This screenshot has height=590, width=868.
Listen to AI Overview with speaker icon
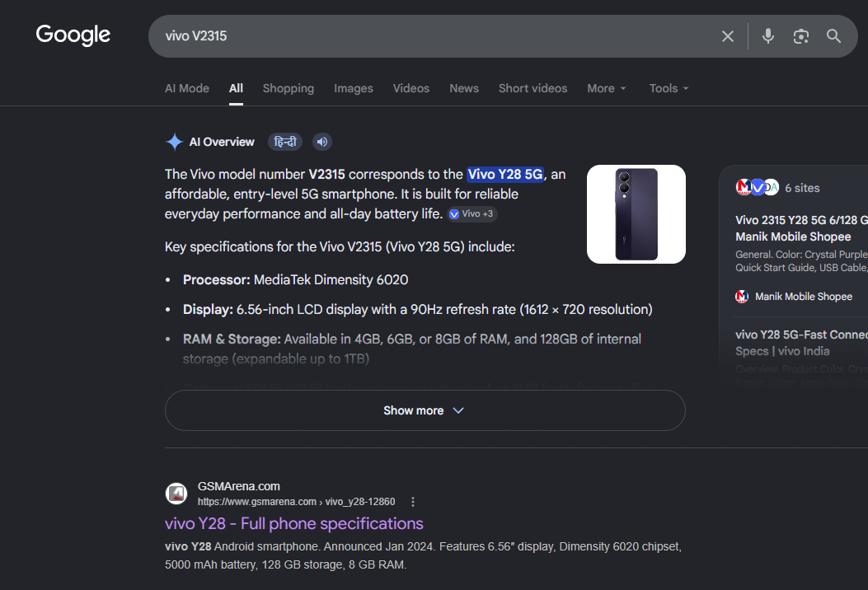[322, 143]
